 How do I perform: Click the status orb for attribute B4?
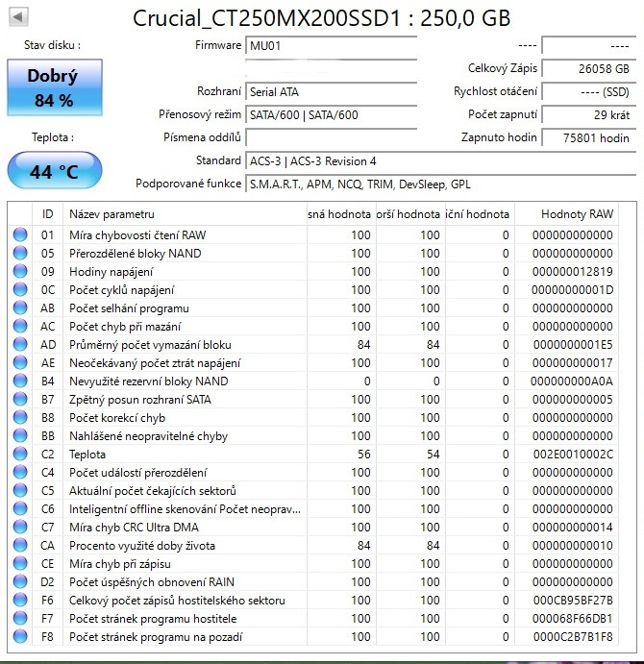point(20,381)
